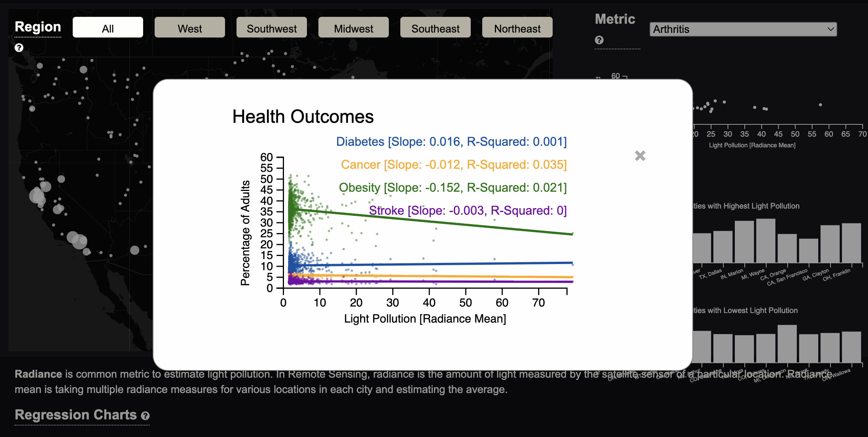The height and width of the screenshot is (437, 868).
Task: Click the Diabetes regression legend label
Action: pos(451,142)
